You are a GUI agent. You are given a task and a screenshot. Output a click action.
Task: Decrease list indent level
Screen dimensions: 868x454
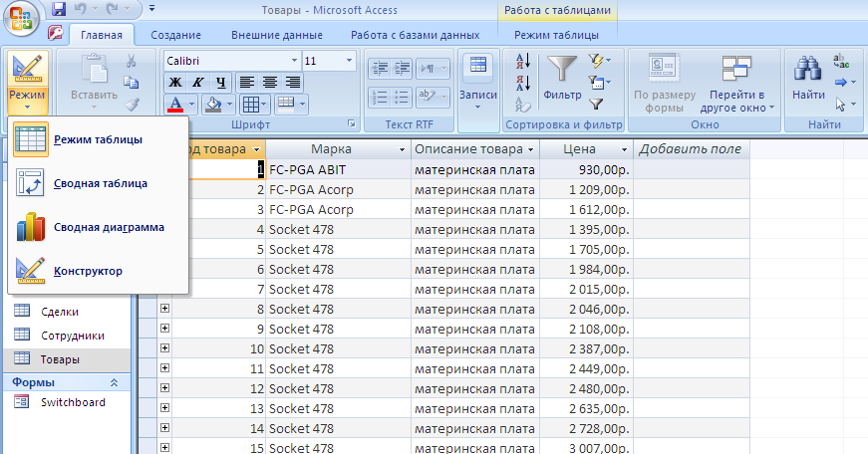[x=380, y=69]
